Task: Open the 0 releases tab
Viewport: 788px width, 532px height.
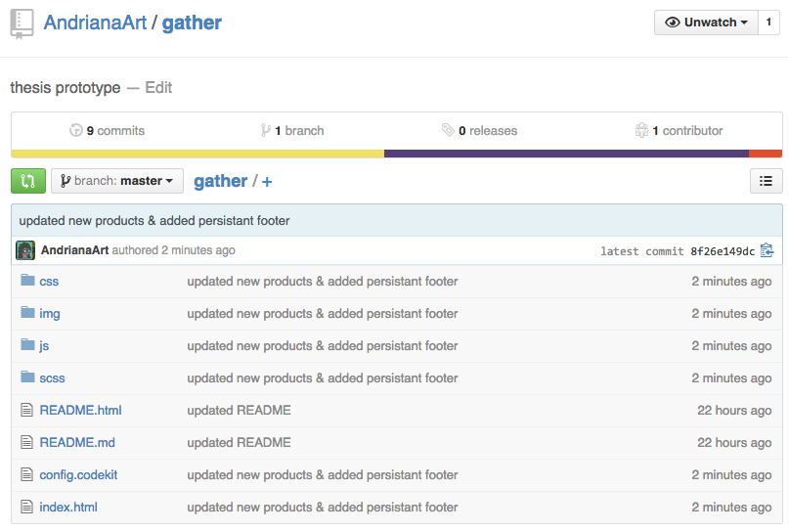Action: point(479,131)
